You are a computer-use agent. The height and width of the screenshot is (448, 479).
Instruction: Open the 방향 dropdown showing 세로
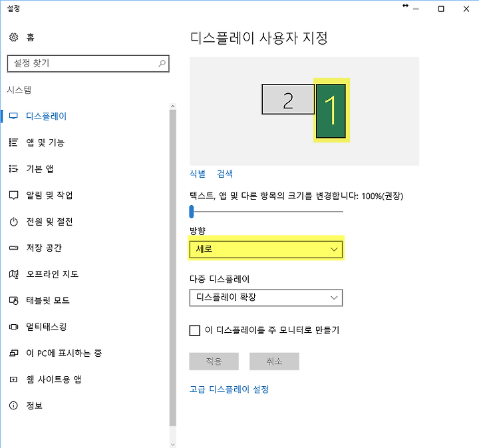pyautogui.click(x=265, y=250)
